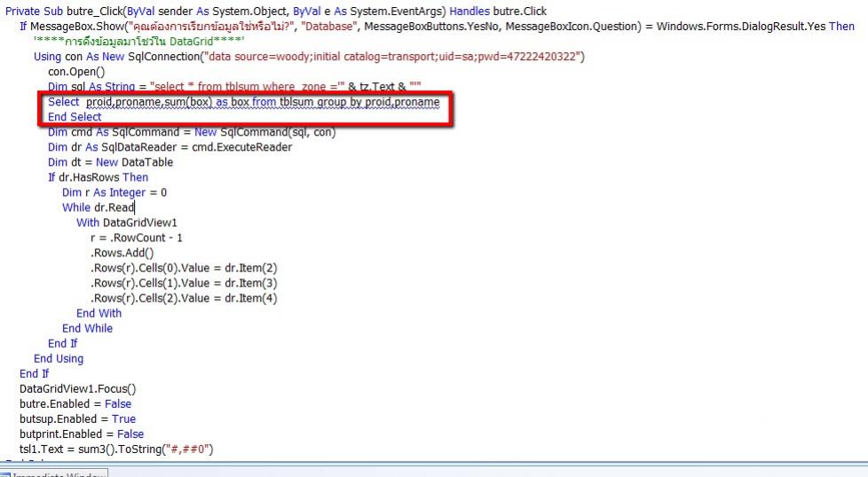Click the 'butsup.Enabled = True' line
Image resolution: width=868 pixels, height=477 pixels.
(77, 419)
